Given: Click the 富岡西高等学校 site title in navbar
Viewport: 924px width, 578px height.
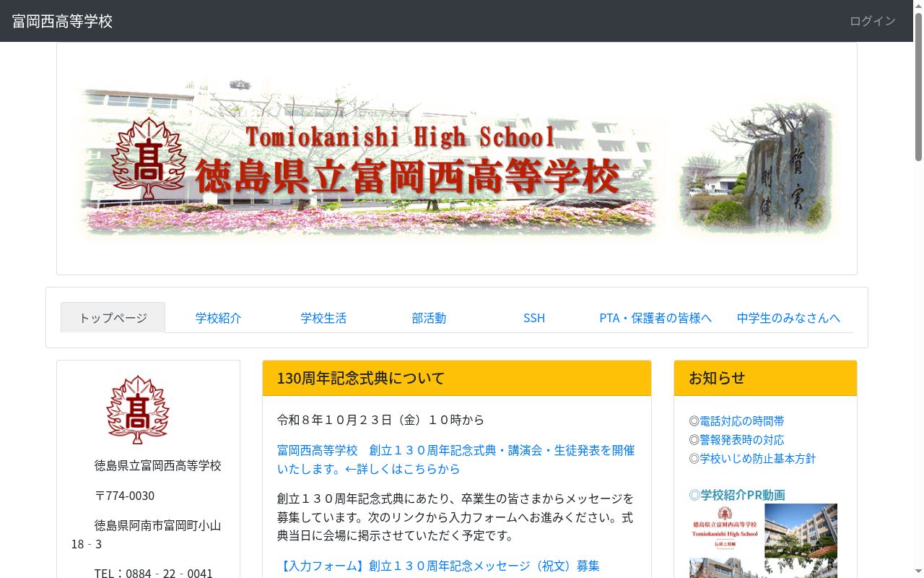Looking at the screenshot, I should (x=62, y=21).
